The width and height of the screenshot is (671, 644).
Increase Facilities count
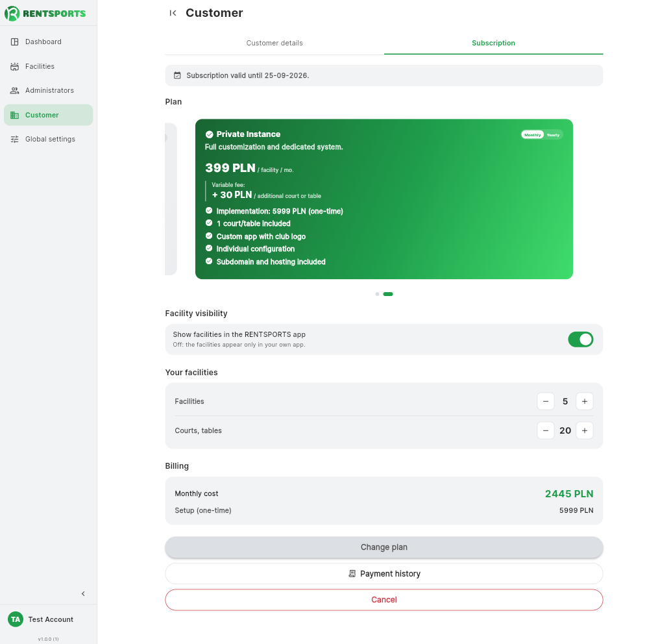585,401
